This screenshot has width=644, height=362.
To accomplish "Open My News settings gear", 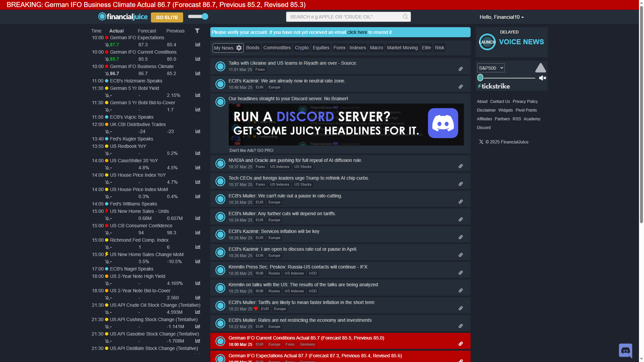I will [239, 48].
